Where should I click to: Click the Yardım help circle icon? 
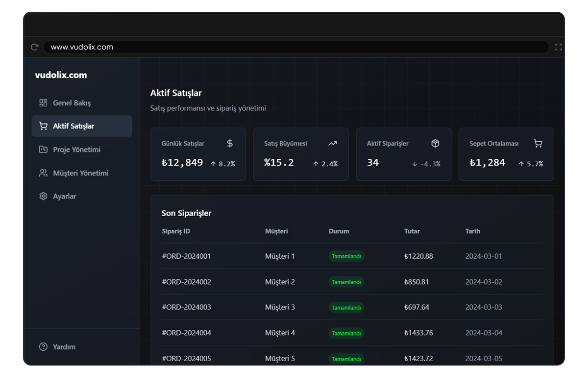pyautogui.click(x=43, y=347)
